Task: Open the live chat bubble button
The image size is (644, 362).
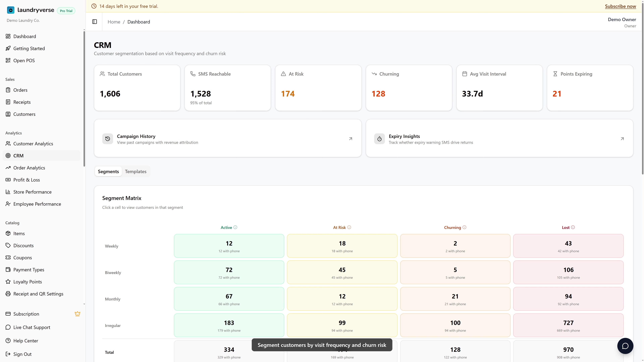Action: click(625, 346)
